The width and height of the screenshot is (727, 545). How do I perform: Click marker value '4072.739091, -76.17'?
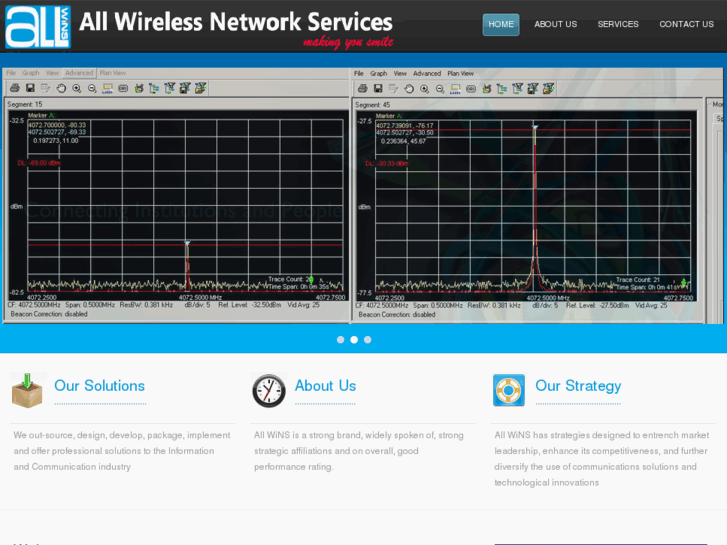(405, 125)
